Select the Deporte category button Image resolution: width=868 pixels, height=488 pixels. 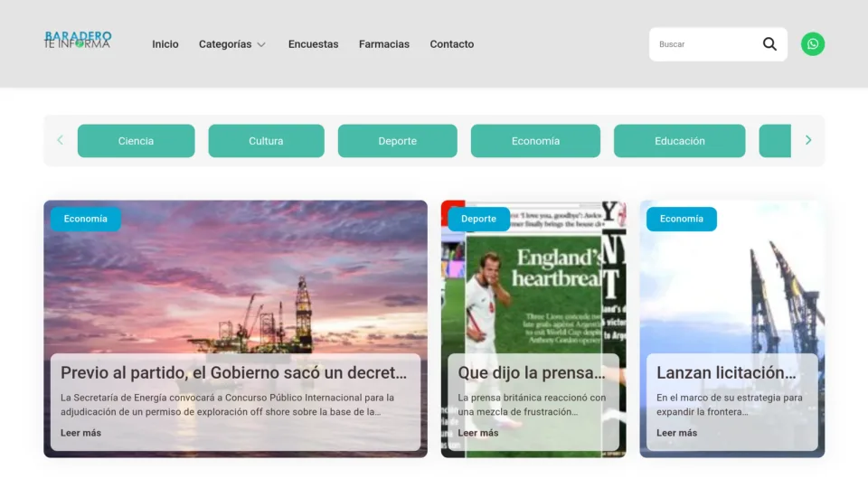tap(398, 141)
